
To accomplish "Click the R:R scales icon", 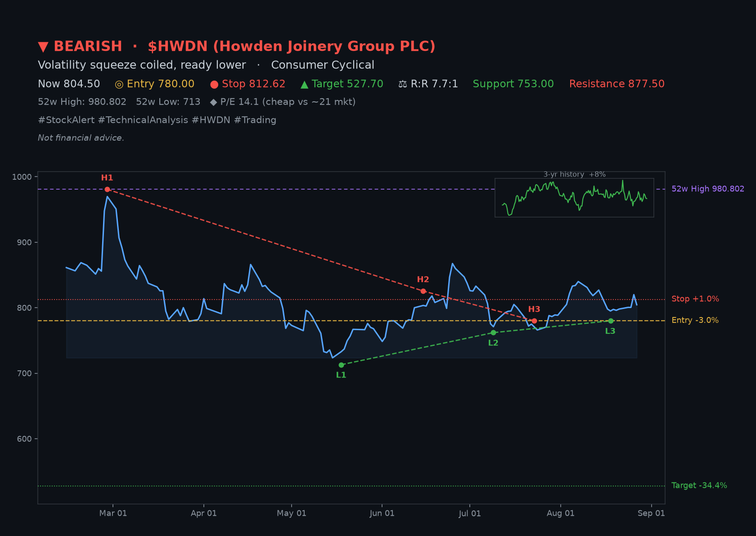I will click(403, 84).
